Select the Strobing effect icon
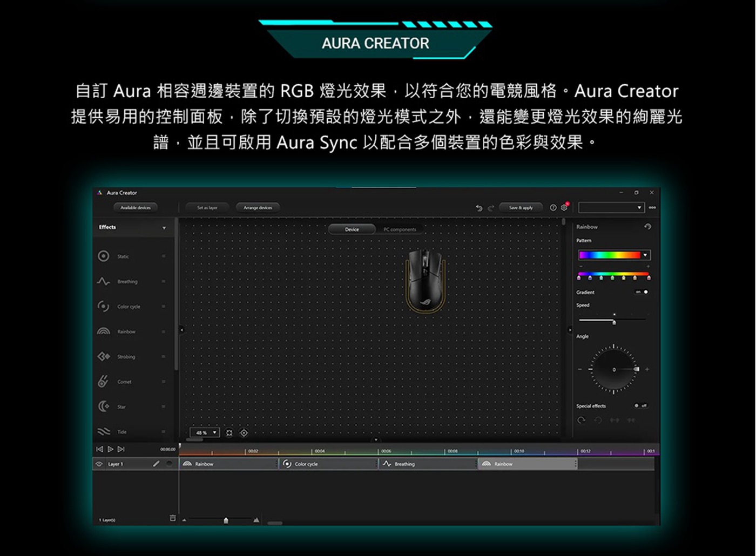 click(104, 357)
